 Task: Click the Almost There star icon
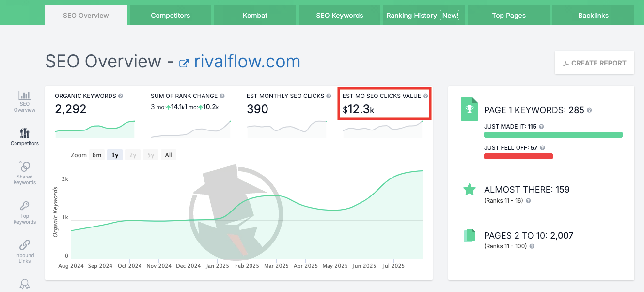click(x=469, y=189)
